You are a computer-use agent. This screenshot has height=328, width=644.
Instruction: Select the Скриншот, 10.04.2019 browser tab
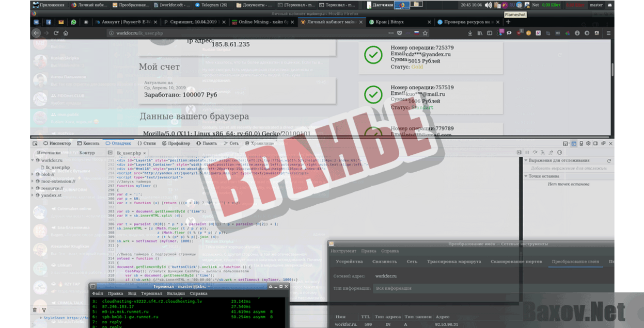point(195,22)
